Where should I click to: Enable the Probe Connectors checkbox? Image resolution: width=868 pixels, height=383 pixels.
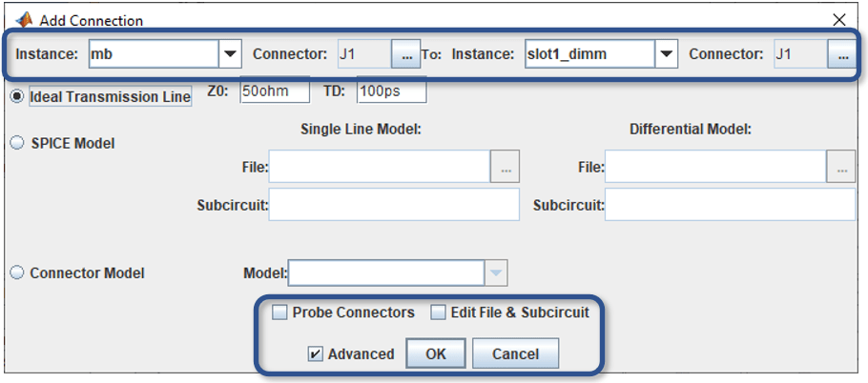pos(279,312)
